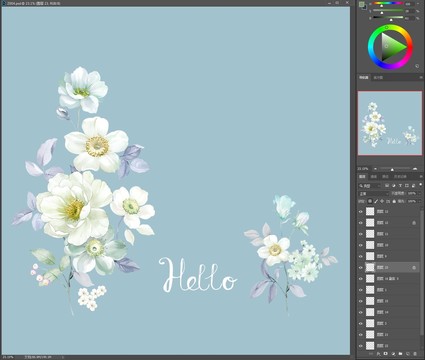The width and height of the screenshot is (425, 360).
Task: Open the Layers panel options menu
Action: point(421,177)
